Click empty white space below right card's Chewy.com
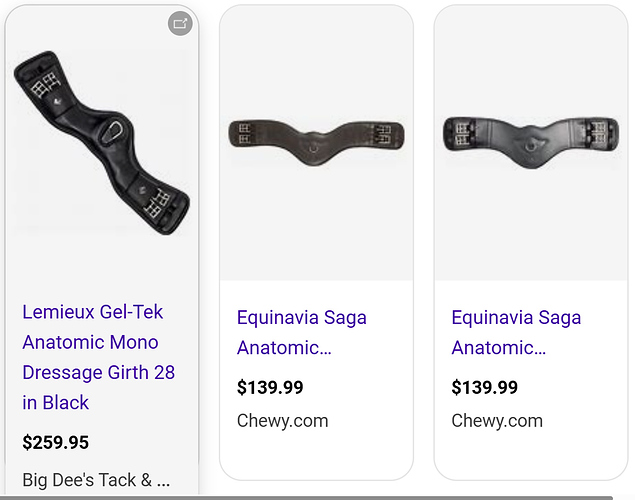This screenshot has height=500, width=635. pyautogui.click(x=531, y=455)
